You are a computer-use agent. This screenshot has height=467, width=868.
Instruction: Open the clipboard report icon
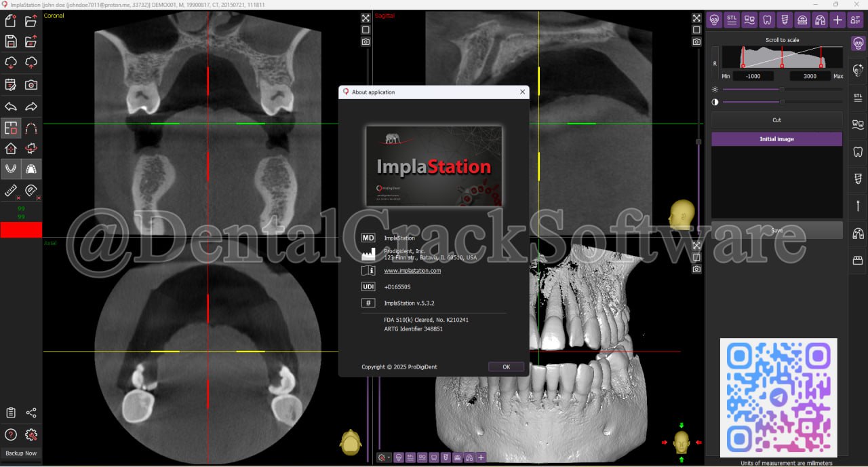(x=11, y=413)
